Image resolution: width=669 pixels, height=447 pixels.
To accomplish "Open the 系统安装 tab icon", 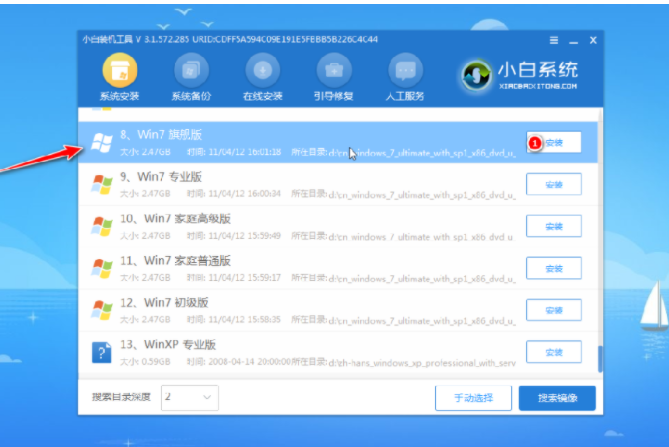I will click(x=121, y=72).
